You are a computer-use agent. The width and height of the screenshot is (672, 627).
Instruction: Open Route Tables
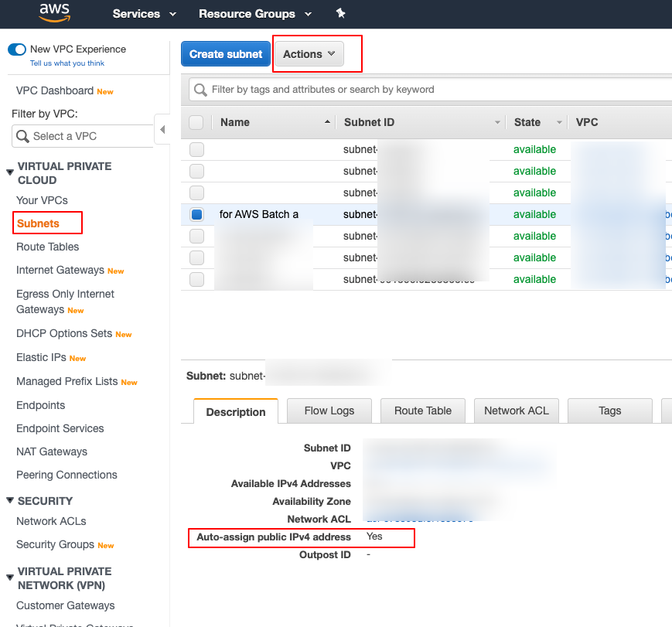pos(48,247)
